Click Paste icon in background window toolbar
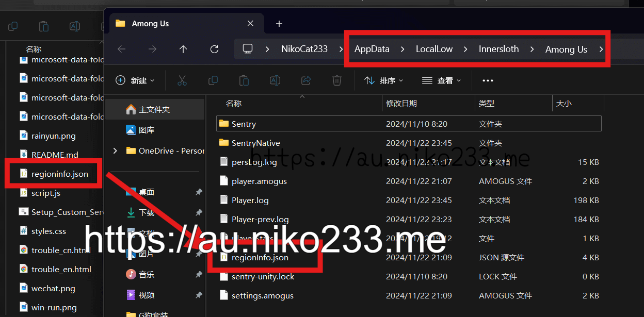Image resolution: width=644 pixels, height=317 pixels. point(44,26)
